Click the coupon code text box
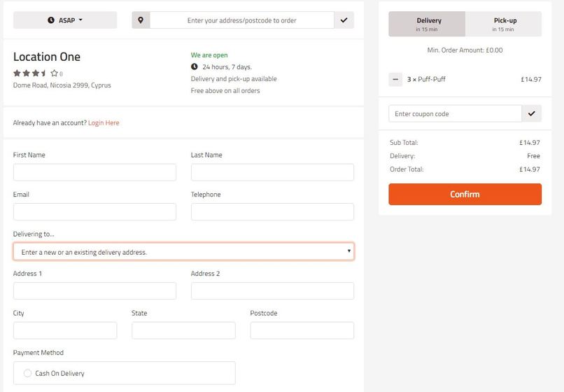The height and width of the screenshot is (392, 564). [455, 113]
